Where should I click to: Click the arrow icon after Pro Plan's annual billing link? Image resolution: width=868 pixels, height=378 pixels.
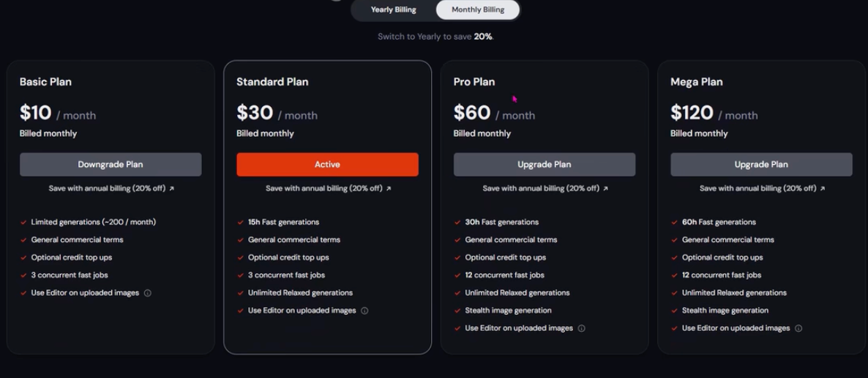pos(605,188)
